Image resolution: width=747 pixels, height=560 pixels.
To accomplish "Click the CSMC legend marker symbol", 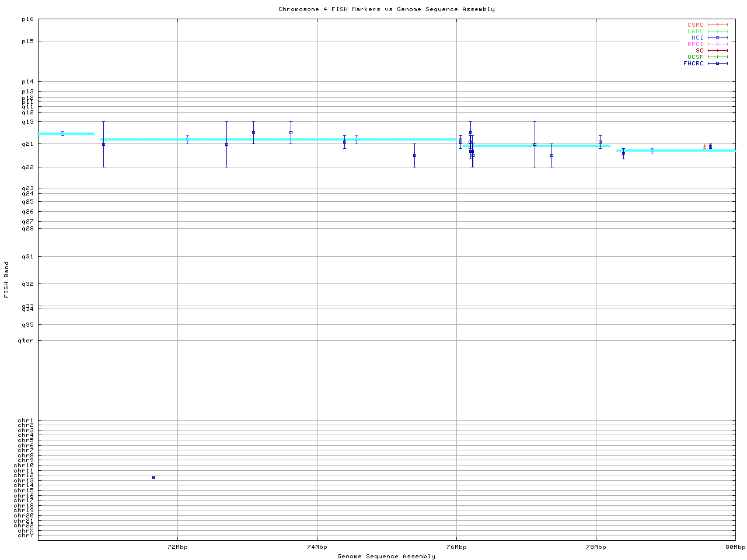I will pyautogui.click(x=717, y=25).
